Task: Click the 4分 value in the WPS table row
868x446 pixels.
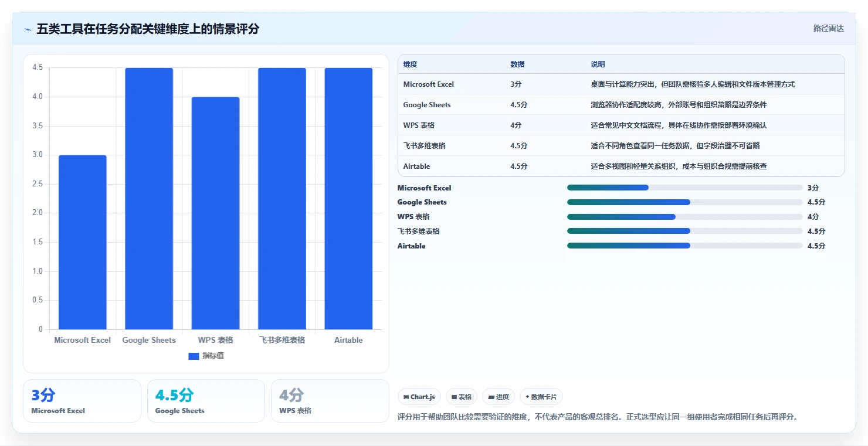Action: coord(516,125)
